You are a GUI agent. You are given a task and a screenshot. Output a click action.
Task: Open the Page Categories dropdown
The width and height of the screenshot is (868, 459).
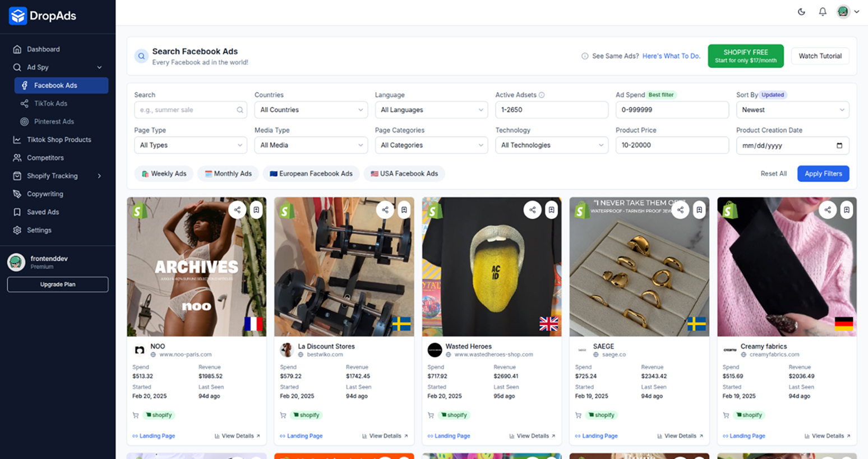[x=431, y=145]
